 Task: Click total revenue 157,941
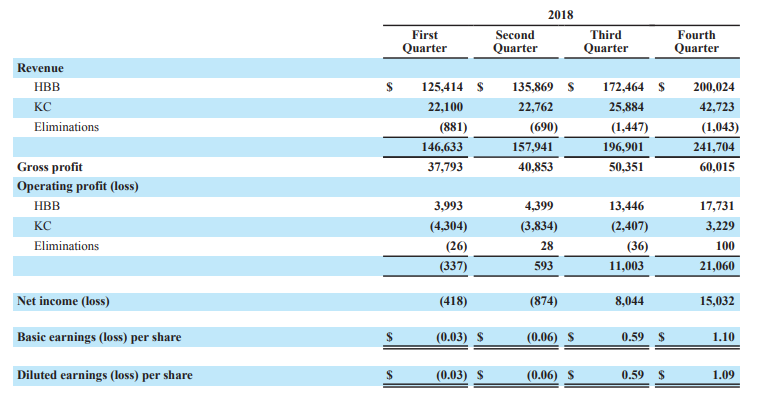click(x=532, y=147)
